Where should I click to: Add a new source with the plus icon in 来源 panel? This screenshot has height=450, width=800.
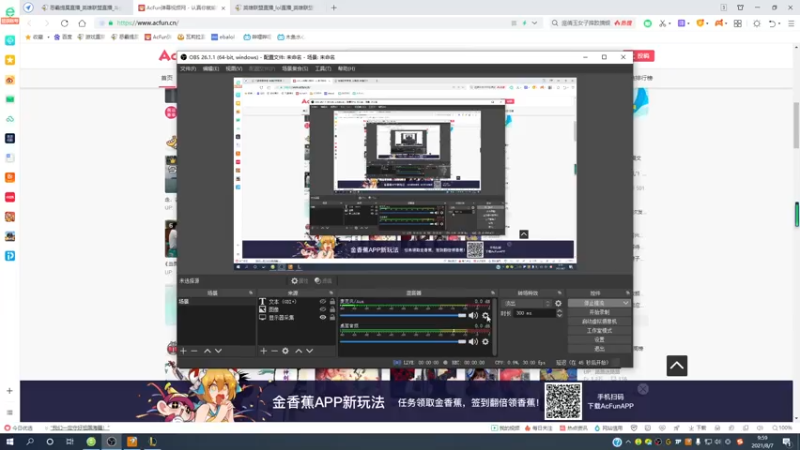click(x=264, y=351)
